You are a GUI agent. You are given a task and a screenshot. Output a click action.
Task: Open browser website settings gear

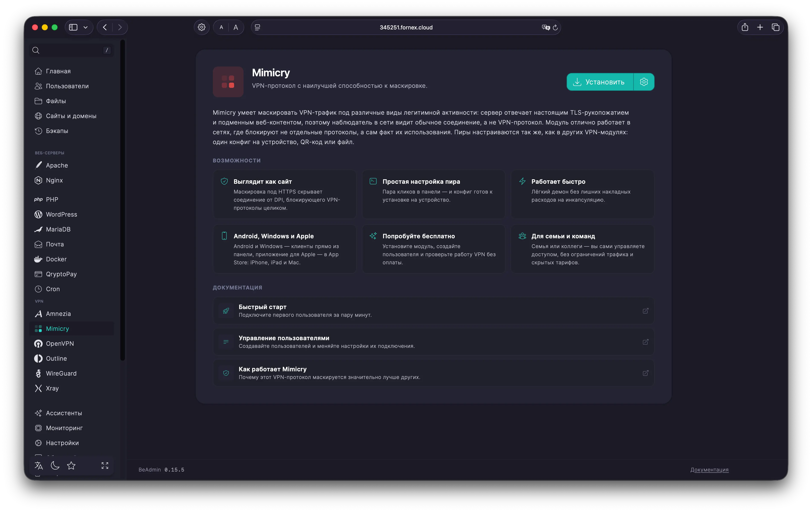(202, 27)
